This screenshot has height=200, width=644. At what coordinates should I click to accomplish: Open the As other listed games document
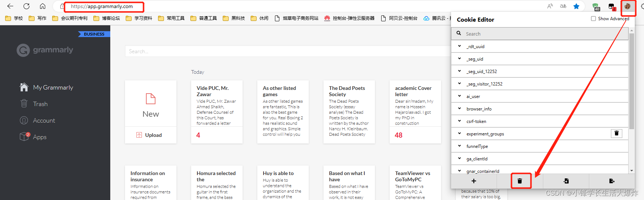[x=283, y=112]
